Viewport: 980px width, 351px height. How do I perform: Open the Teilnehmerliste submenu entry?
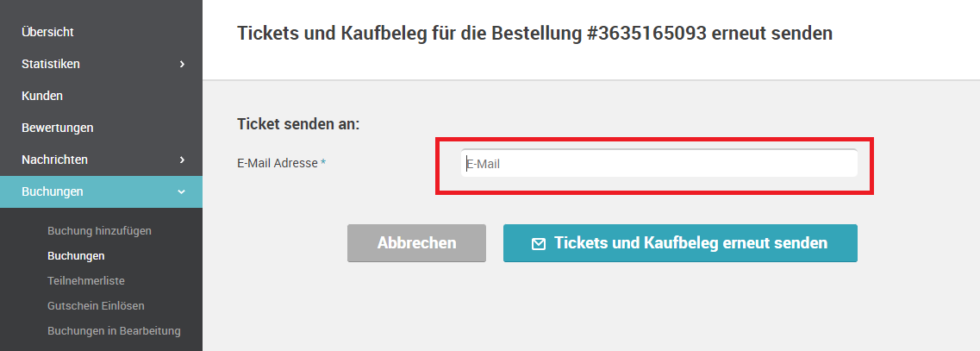85,281
